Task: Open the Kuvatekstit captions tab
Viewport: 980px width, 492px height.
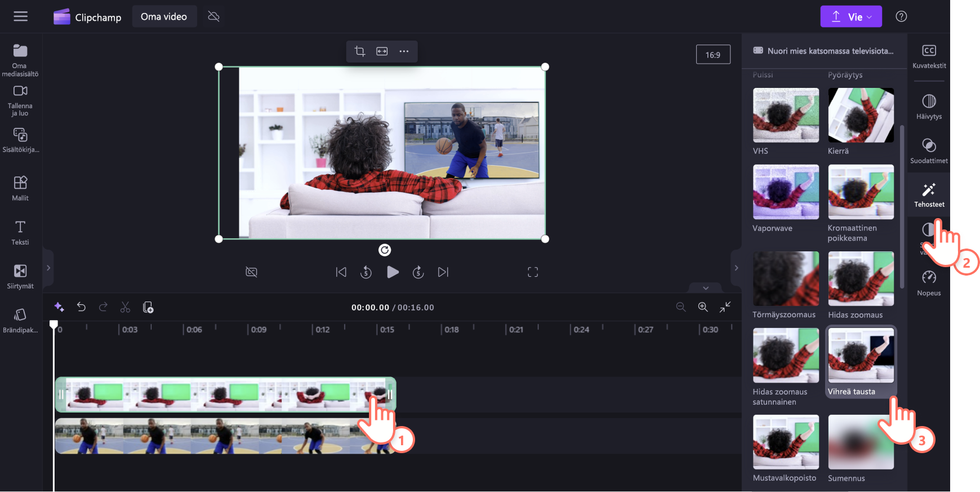Action: pos(929,56)
